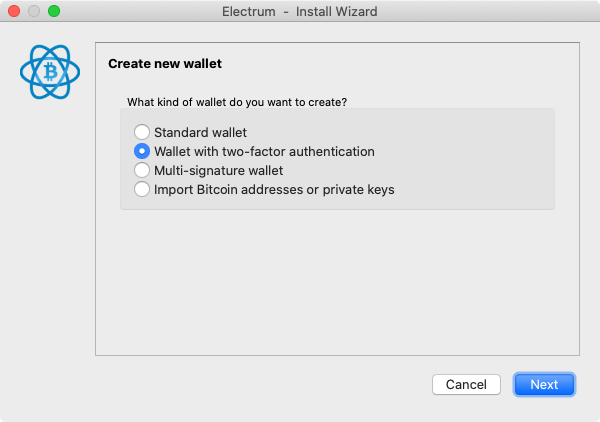Click the "Standard wallet" label text
Image resolution: width=600 pixels, height=422 pixels.
(x=201, y=132)
